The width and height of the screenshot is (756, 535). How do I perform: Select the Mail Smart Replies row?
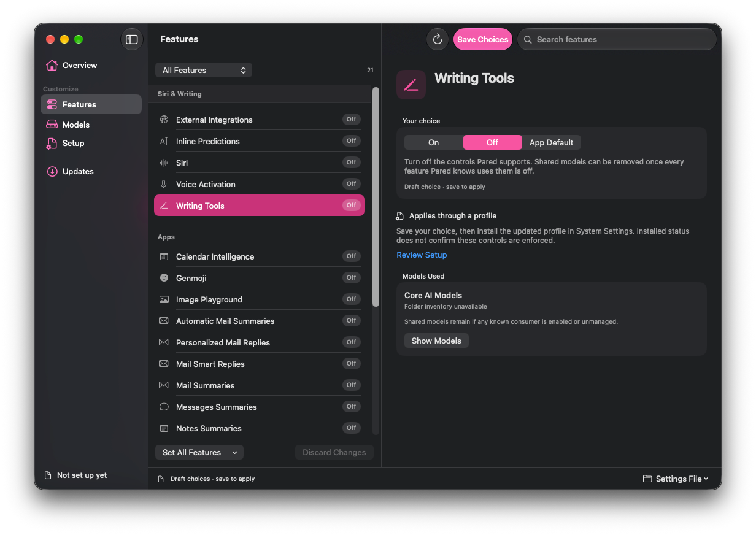259,364
